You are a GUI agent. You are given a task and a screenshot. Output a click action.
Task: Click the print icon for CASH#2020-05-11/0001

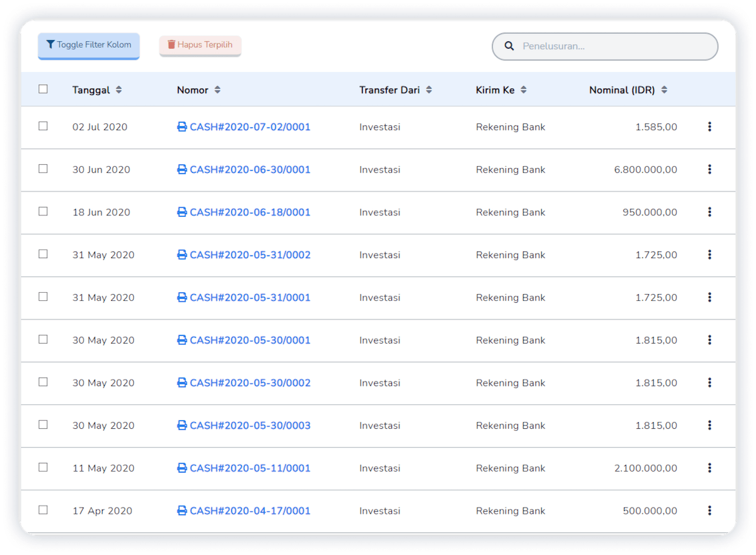182,468
